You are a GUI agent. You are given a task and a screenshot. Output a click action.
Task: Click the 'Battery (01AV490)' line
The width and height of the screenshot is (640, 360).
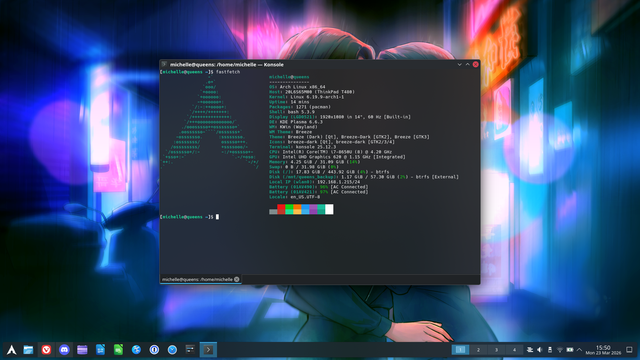(318, 187)
